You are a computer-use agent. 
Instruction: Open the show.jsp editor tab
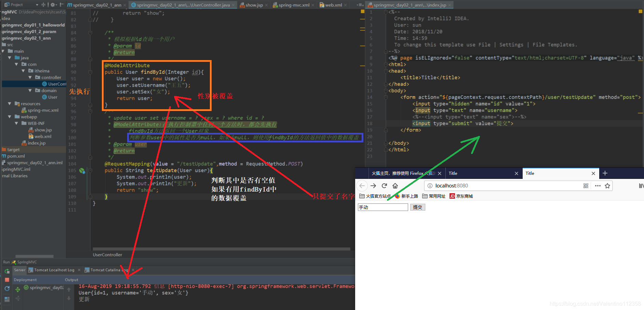(x=254, y=5)
